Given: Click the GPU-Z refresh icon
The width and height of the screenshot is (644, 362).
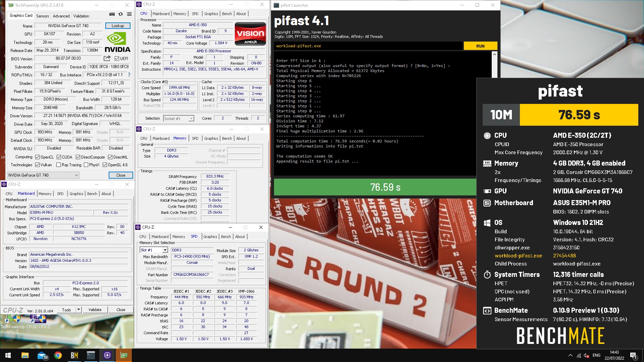Looking at the screenshot, I should [x=120, y=14].
